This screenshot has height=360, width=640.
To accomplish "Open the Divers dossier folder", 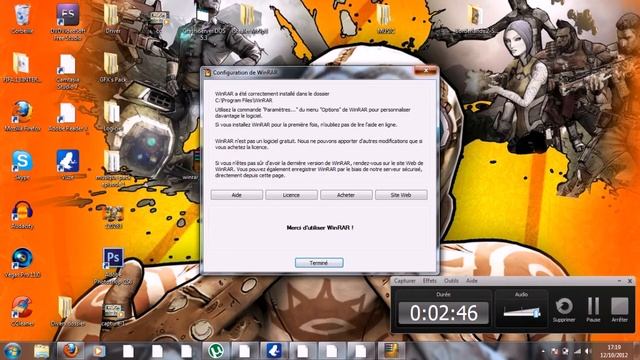I will click(x=67, y=311).
